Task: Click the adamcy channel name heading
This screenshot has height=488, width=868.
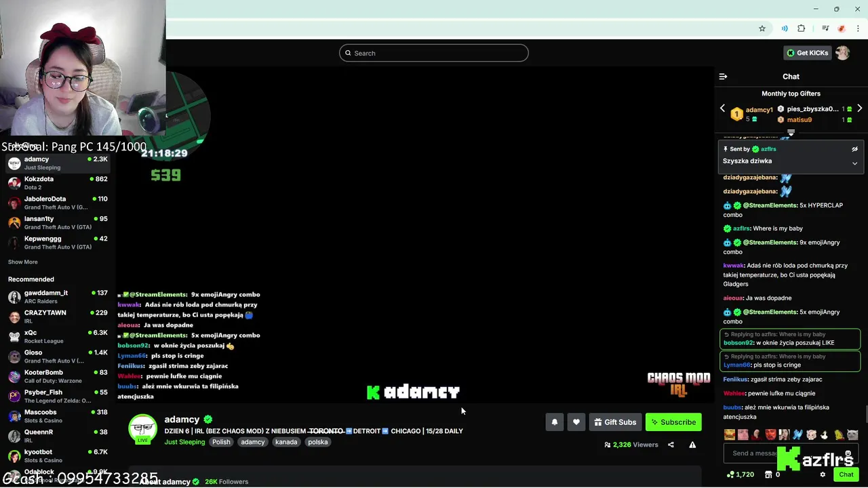Action: tap(182, 420)
